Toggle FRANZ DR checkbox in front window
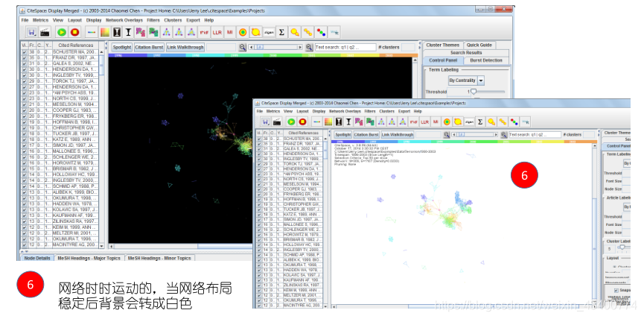The width and height of the screenshot is (644, 319). tap(259, 145)
